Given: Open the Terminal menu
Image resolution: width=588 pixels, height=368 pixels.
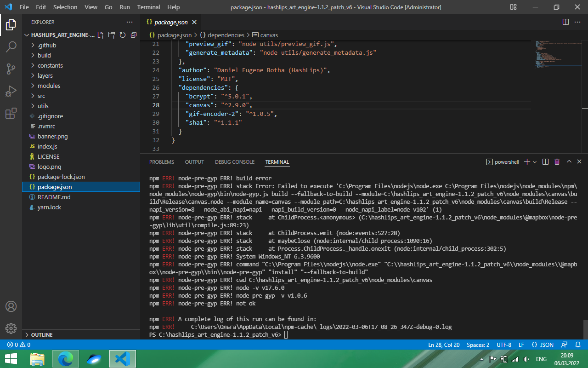Looking at the screenshot, I should (148, 7).
